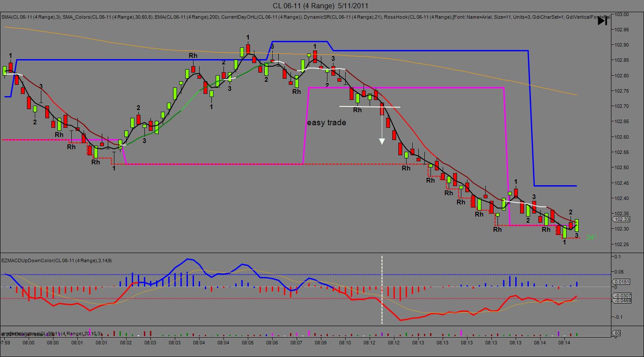The width and height of the screenshot is (644, 357).
Task: Click the 08:05 time axis label
Action: point(248,343)
